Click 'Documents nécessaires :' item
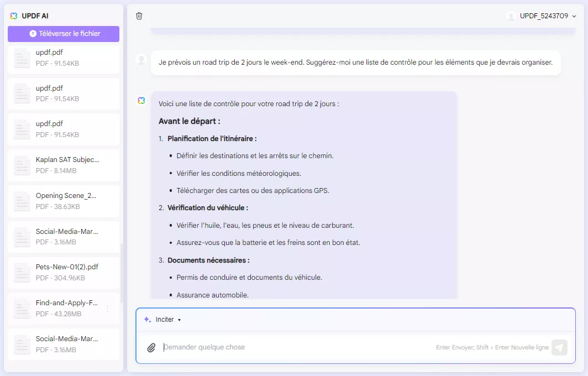The image size is (588, 376). [x=208, y=260]
